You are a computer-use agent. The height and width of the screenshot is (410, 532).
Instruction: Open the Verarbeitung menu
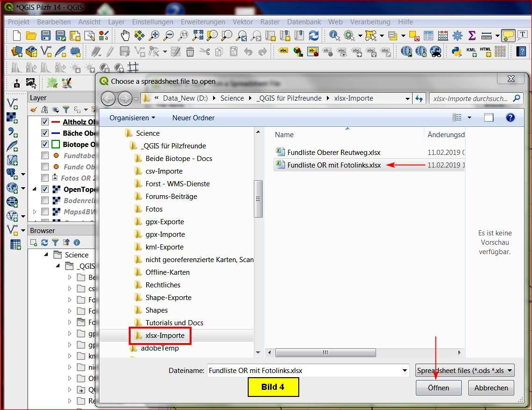[x=370, y=22]
